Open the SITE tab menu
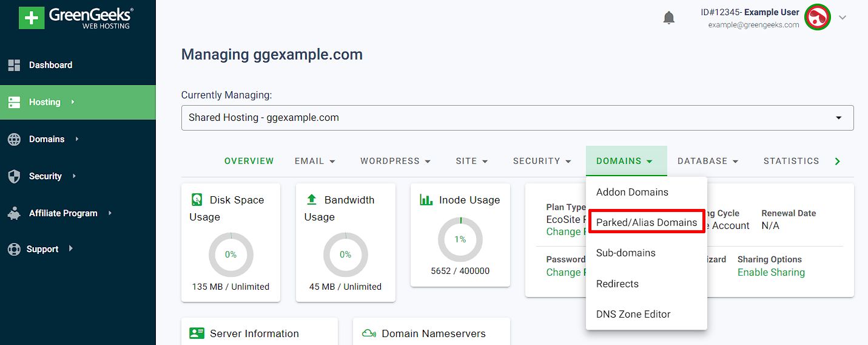This screenshot has height=345, width=868. (472, 161)
